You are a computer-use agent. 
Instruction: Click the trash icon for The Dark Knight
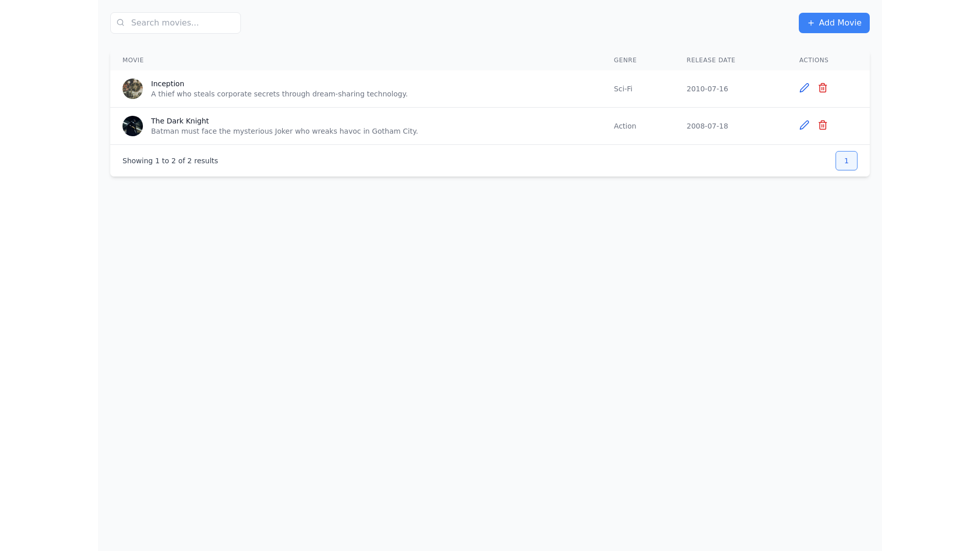(x=822, y=125)
